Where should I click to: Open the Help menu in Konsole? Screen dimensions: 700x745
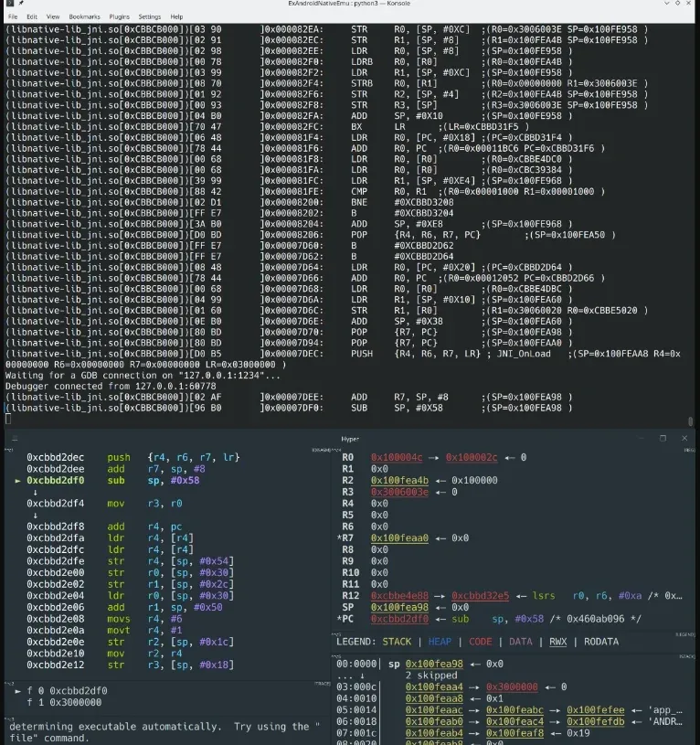176,16
